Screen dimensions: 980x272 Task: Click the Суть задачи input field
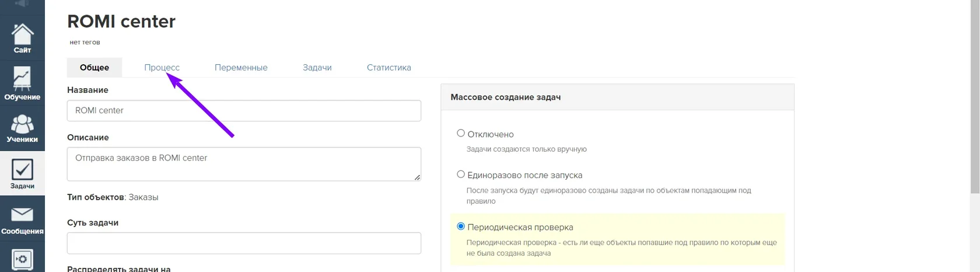pyautogui.click(x=244, y=243)
